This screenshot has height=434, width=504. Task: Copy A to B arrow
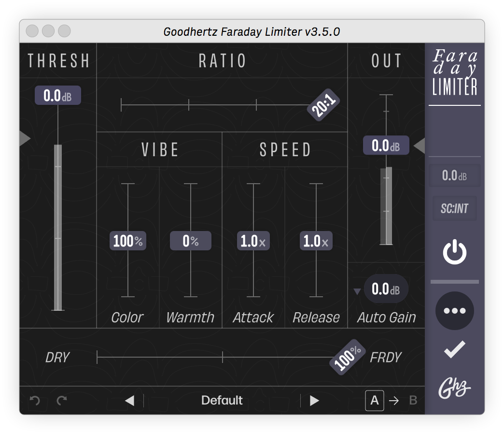point(394,401)
